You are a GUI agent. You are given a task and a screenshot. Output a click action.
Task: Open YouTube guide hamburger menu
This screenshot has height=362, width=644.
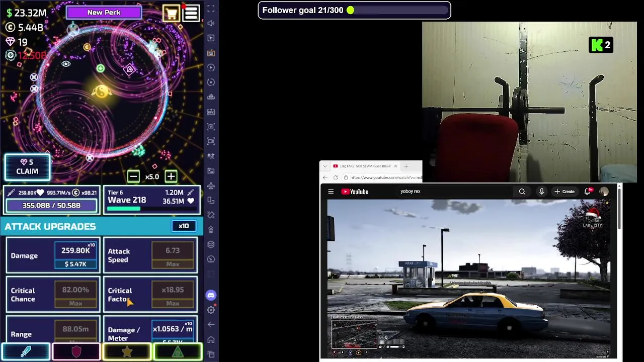point(331,192)
